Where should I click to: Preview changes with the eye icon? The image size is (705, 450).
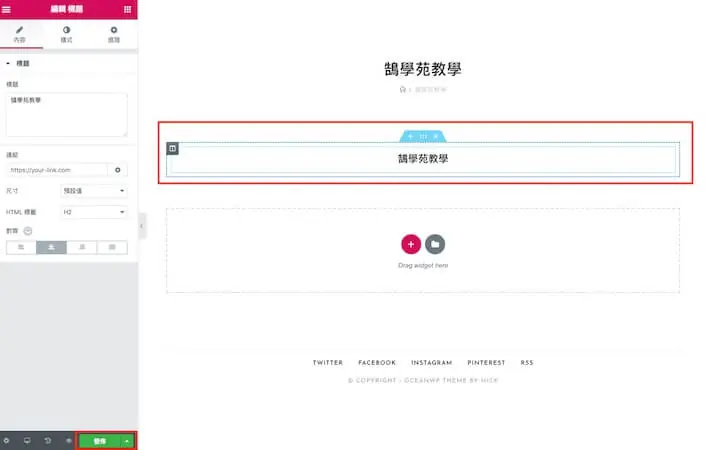click(68, 441)
